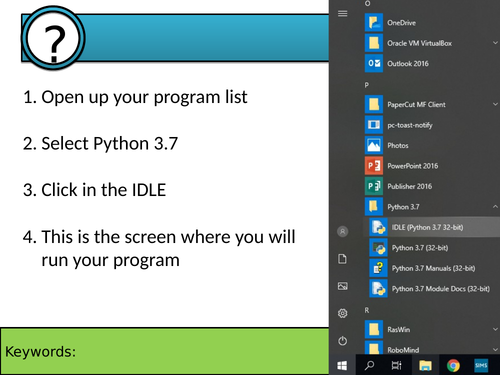Click the letter R section header
500x375 pixels.
click(x=367, y=310)
